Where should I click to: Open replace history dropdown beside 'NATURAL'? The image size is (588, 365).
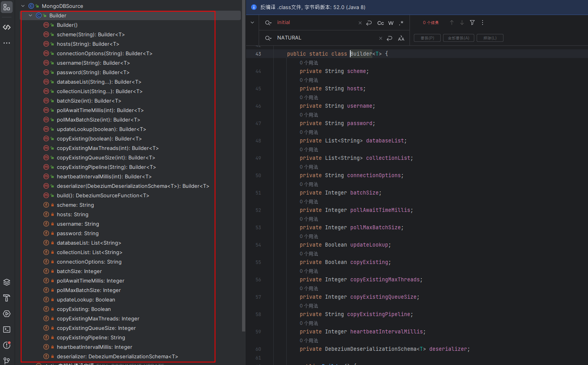click(269, 38)
